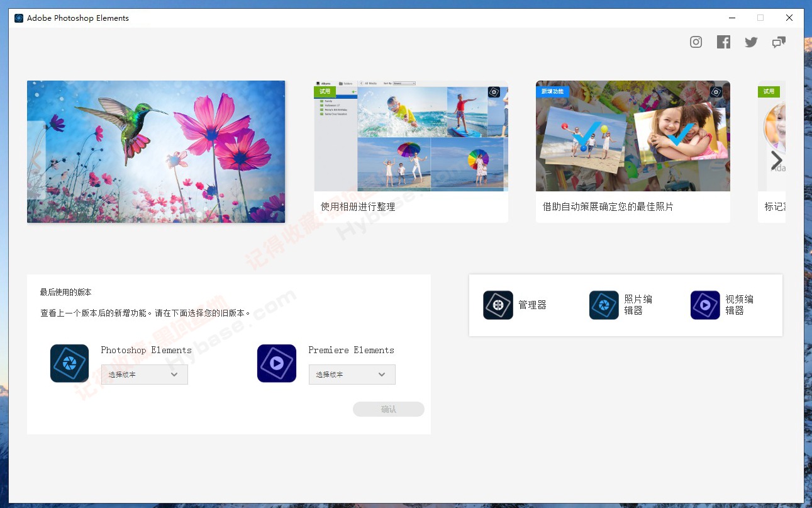Click the camera icon on the album card

point(494,92)
